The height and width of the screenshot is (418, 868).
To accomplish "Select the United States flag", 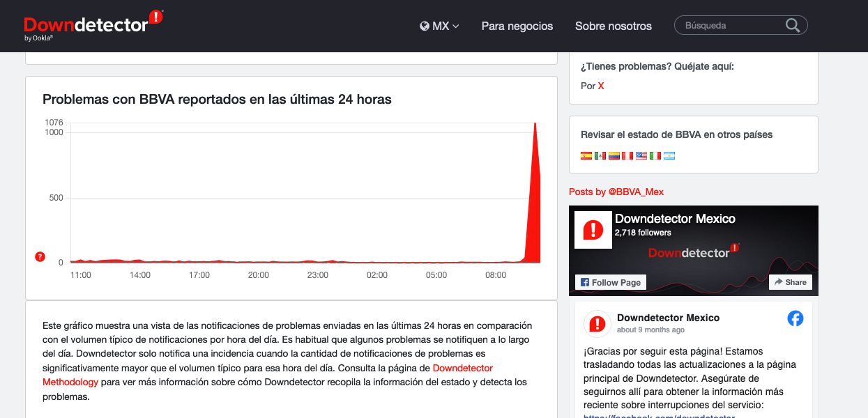I will point(641,156).
